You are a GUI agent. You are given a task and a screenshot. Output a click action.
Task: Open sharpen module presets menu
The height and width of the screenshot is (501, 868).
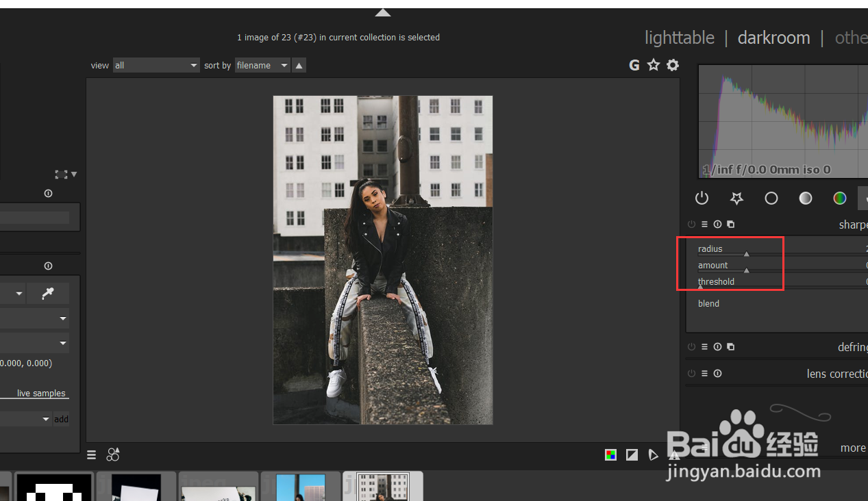pos(704,224)
